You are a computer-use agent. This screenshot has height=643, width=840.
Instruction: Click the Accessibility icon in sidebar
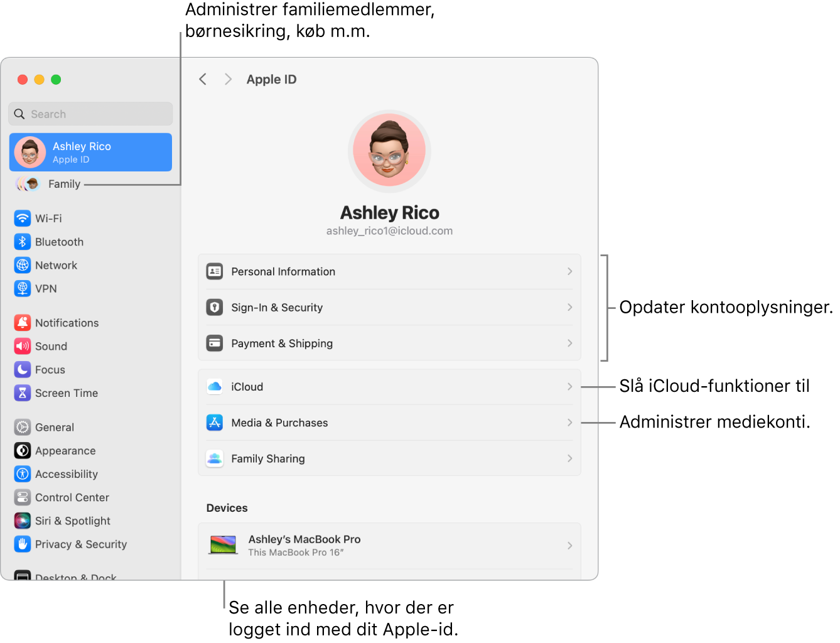(23, 474)
